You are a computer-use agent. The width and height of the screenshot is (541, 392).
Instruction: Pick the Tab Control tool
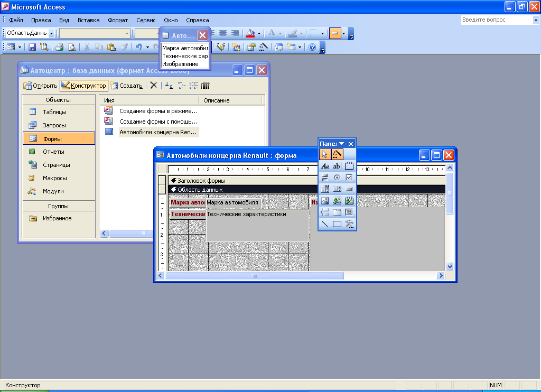coord(337,212)
